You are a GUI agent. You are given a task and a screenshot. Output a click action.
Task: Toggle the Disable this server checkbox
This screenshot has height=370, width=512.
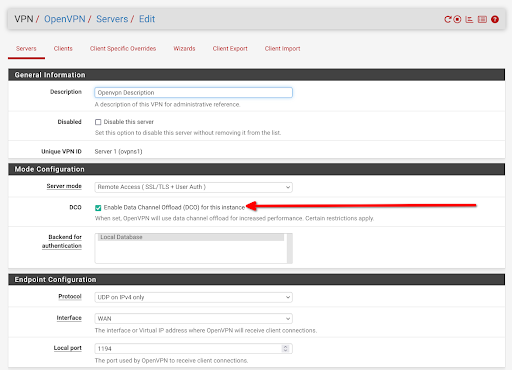(x=98, y=122)
